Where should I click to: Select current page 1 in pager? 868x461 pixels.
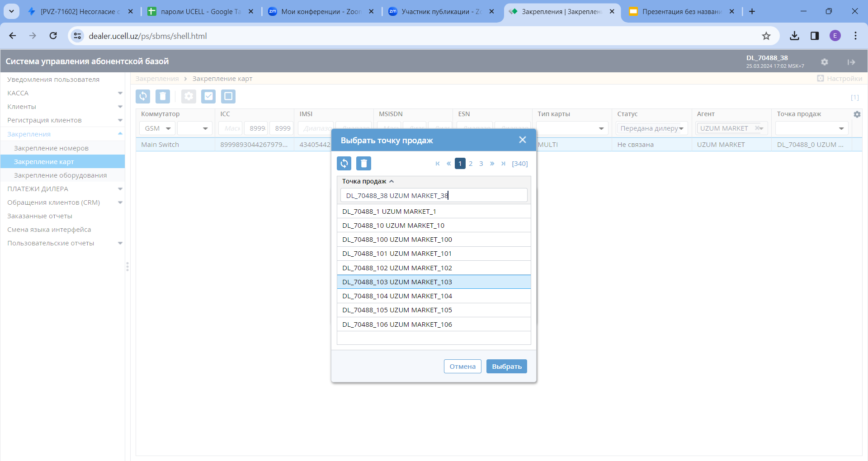(460, 164)
